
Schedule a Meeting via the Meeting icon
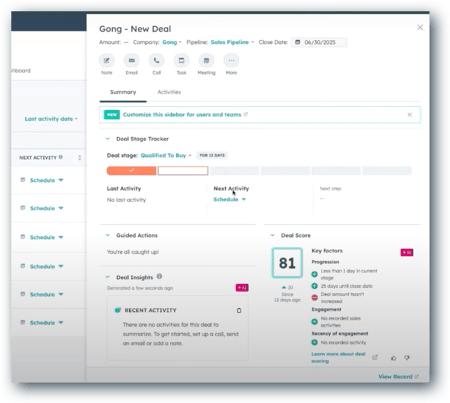coord(206,61)
